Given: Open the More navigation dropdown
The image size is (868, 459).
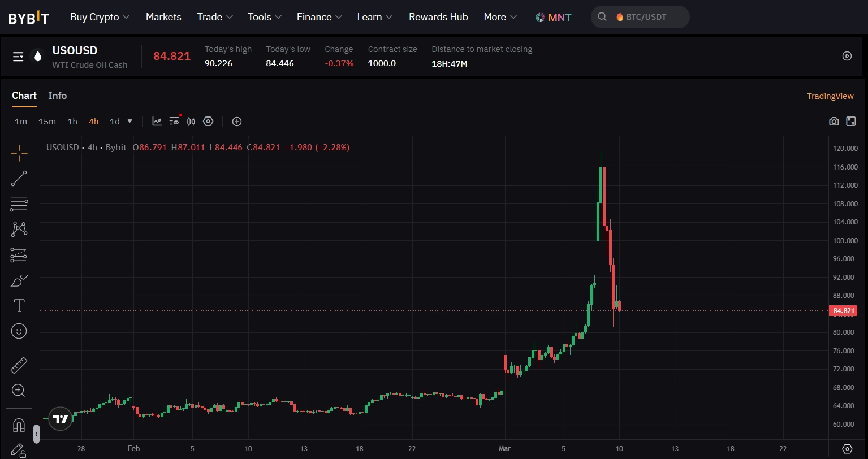Looking at the screenshot, I should (499, 17).
